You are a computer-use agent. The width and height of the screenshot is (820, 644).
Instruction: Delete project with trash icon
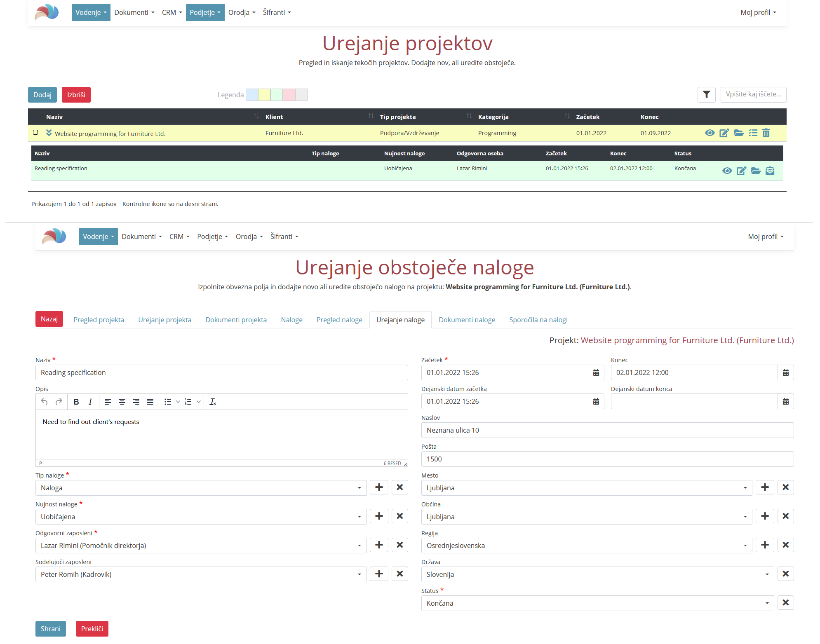[766, 133]
